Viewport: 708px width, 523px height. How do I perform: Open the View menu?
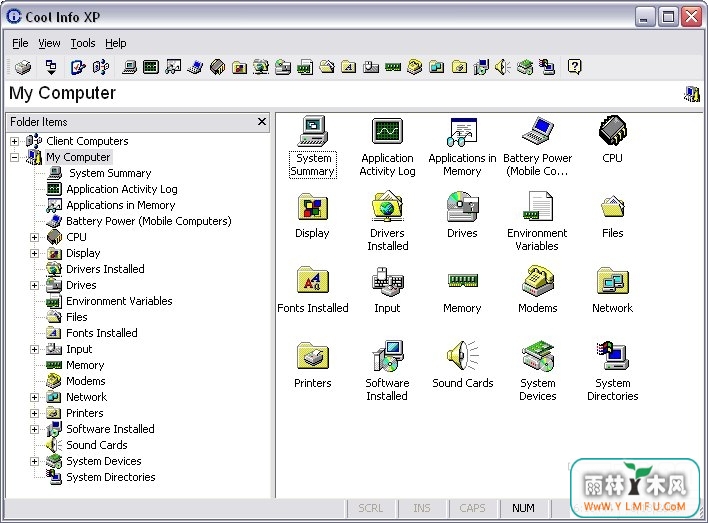click(49, 43)
